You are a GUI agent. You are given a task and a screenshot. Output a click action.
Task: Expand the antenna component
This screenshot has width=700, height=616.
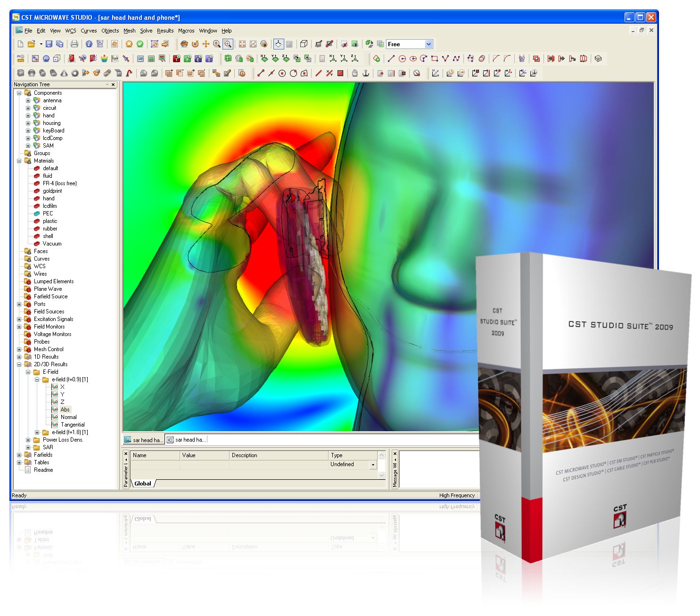tap(28, 100)
